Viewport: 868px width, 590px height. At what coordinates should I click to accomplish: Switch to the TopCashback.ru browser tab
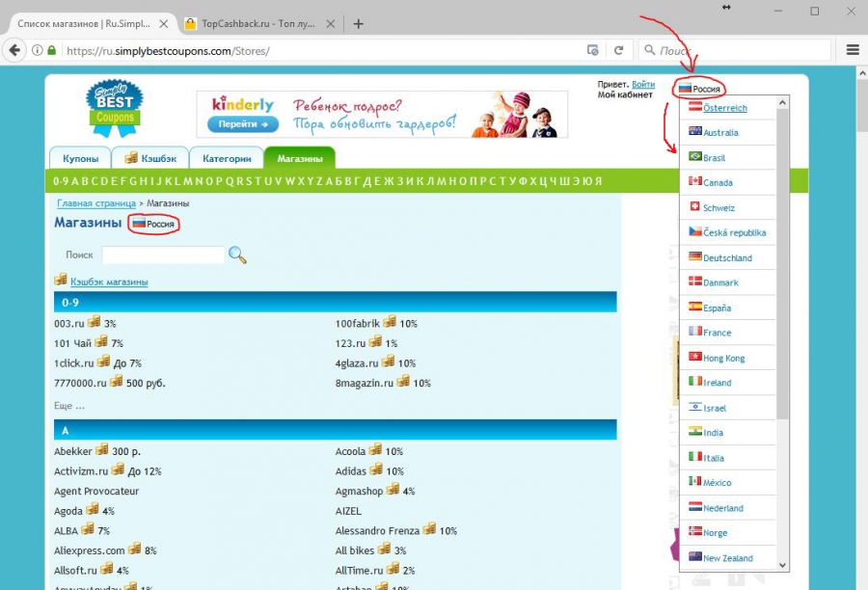click(x=258, y=24)
